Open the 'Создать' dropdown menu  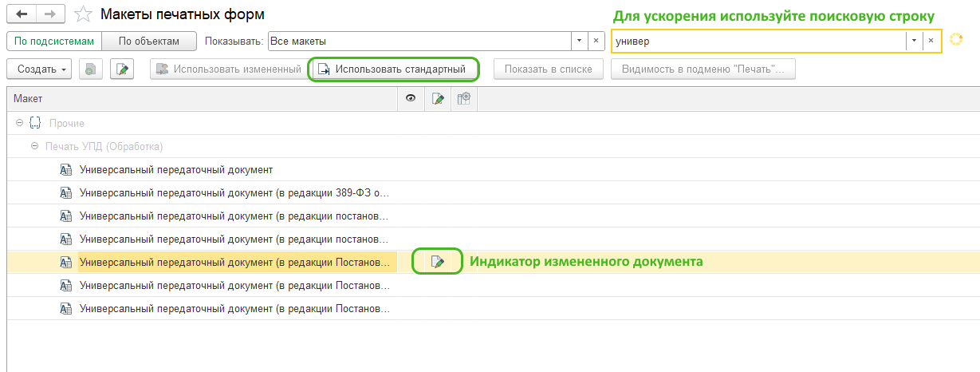tap(40, 69)
